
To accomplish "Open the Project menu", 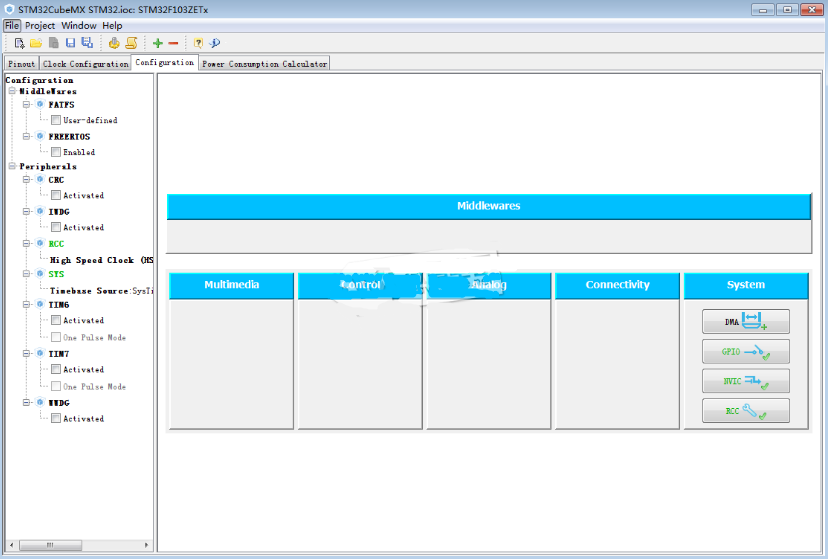I will click(40, 25).
